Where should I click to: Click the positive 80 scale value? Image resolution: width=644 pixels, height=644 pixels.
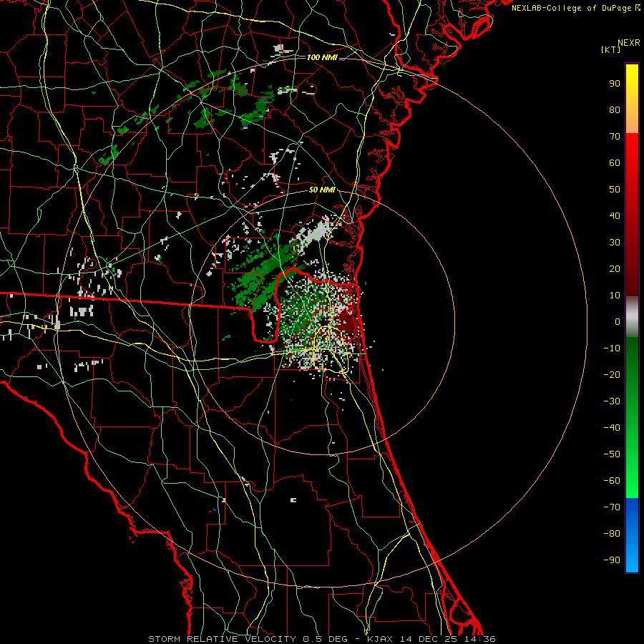click(x=615, y=110)
